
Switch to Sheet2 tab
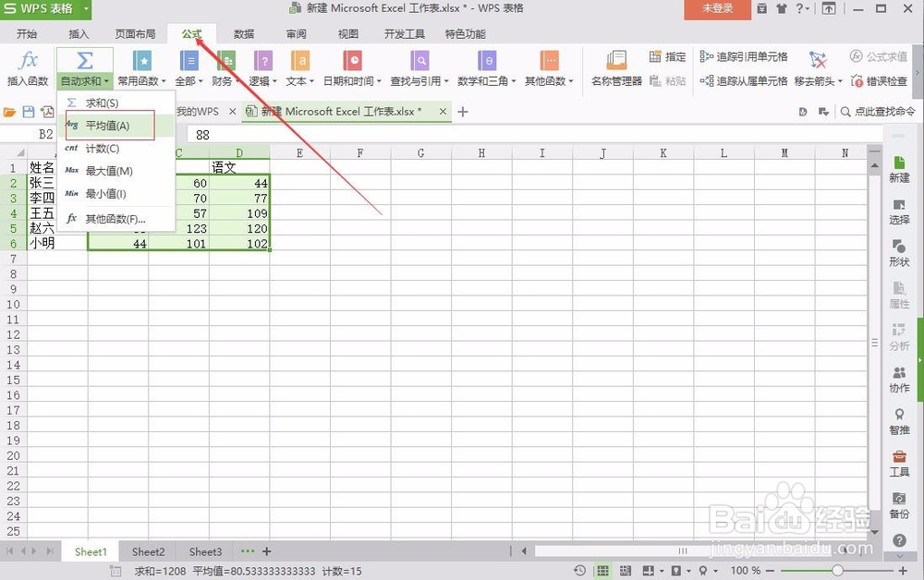(x=148, y=551)
